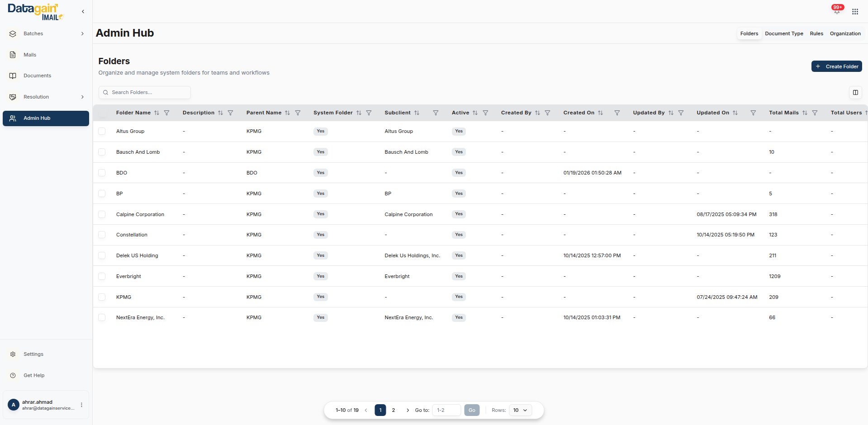Viewport: 868px width, 425px height.
Task: Switch to the Organization tab
Action: pos(845,34)
